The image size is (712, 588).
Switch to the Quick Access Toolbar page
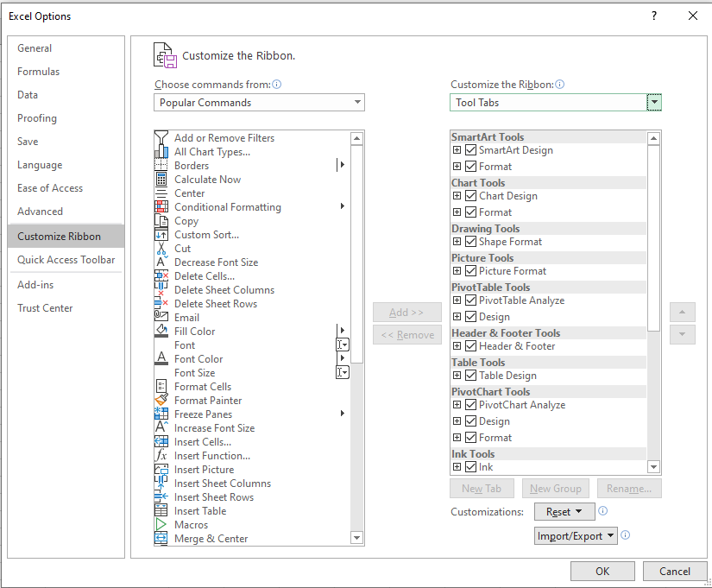(x=68, y=260)
